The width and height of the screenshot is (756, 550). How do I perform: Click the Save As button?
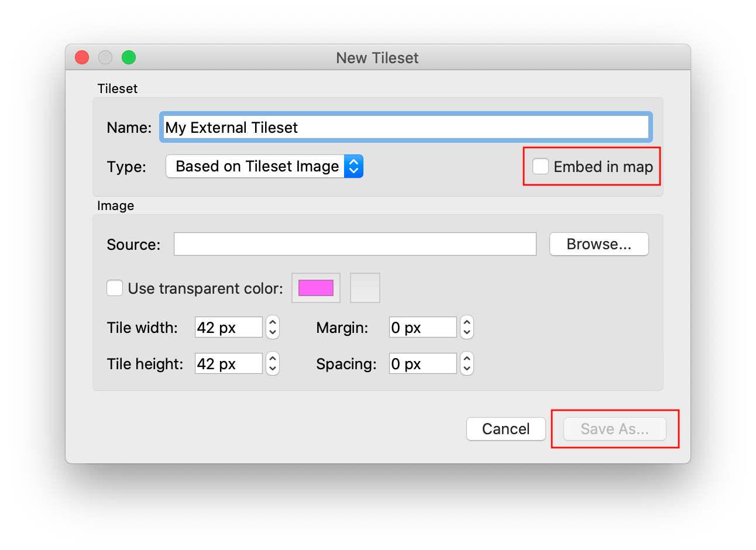(x=614, y=429)
